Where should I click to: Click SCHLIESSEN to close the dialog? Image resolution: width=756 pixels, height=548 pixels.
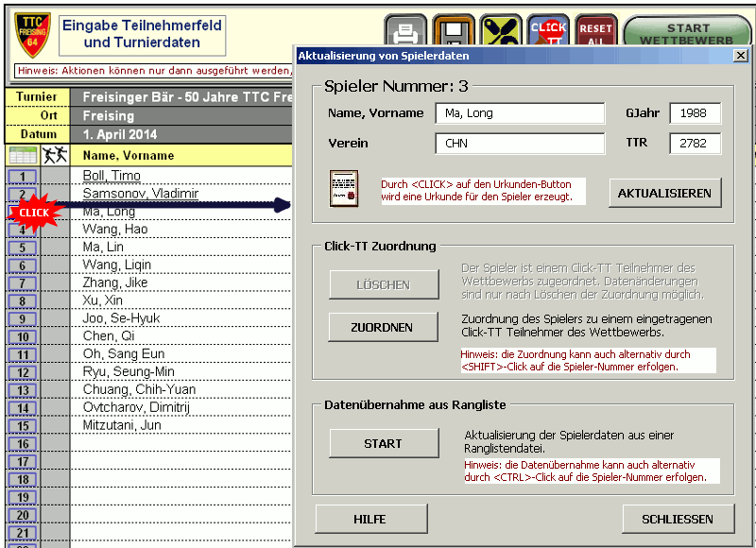[677, 519]
